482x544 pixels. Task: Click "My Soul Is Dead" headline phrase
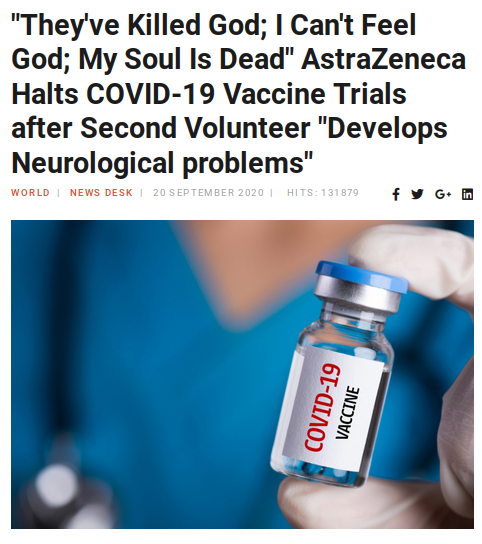pyautogui.click(x=184, y=59)
